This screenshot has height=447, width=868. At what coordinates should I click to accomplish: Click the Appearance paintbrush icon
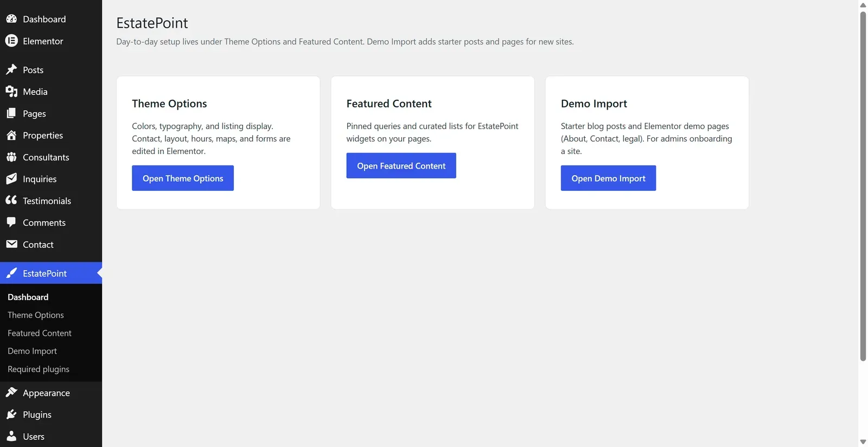(x=11, y=392)
